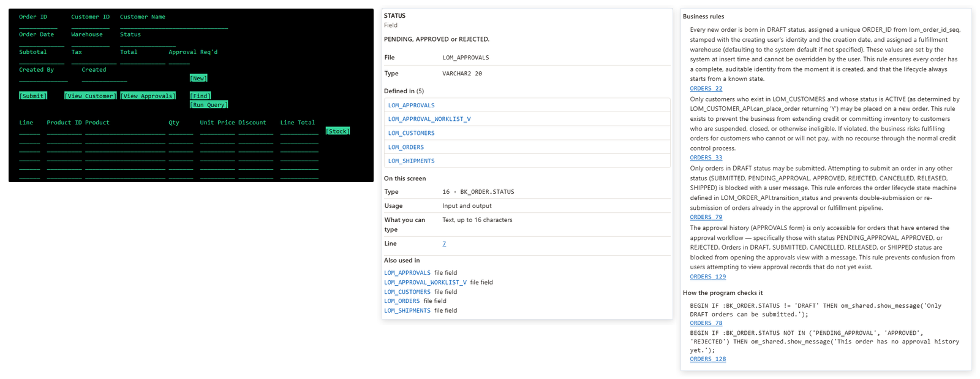980x379 pixels.
Task: Click the STATUS field heading
Action: 394,16
